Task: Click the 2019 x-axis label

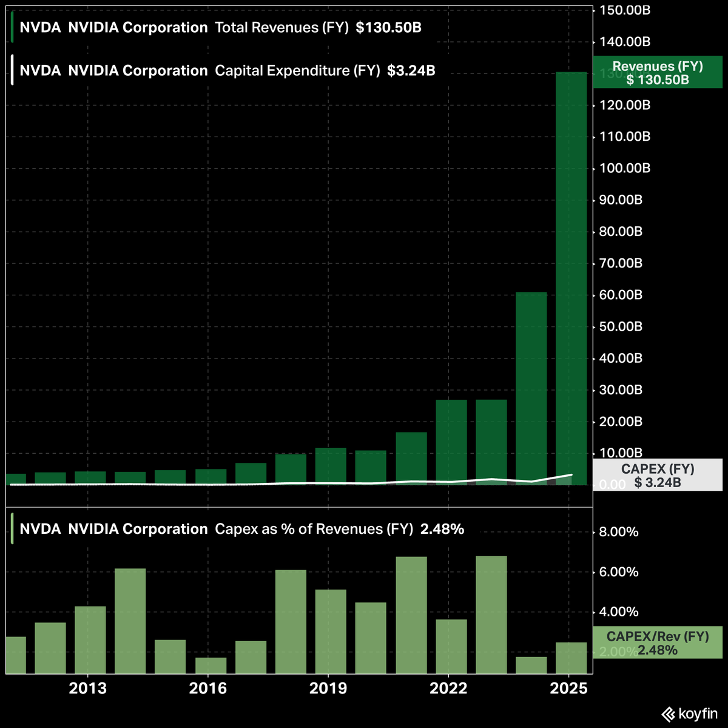Action: [x=328, y=689]
